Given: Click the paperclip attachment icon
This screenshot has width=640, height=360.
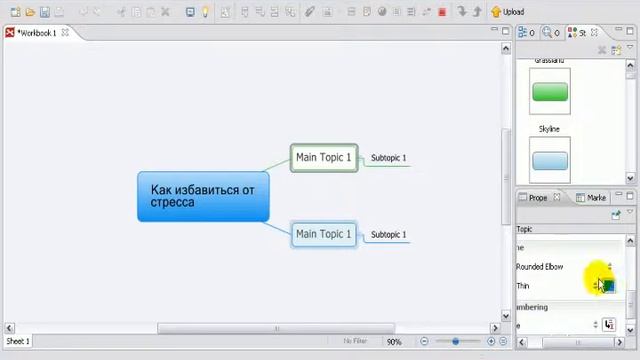Looking at the screenshot, I should tap(310, 12).
